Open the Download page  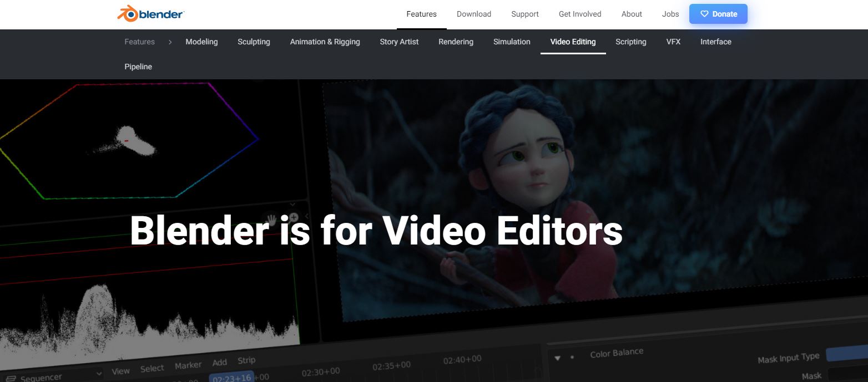point(473,14)
